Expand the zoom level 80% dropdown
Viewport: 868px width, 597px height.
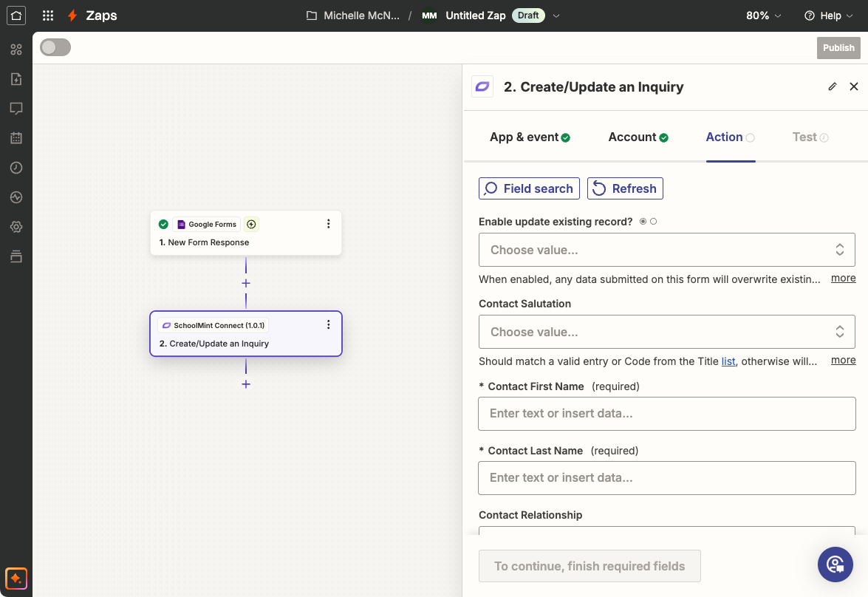tap(763, 16)
